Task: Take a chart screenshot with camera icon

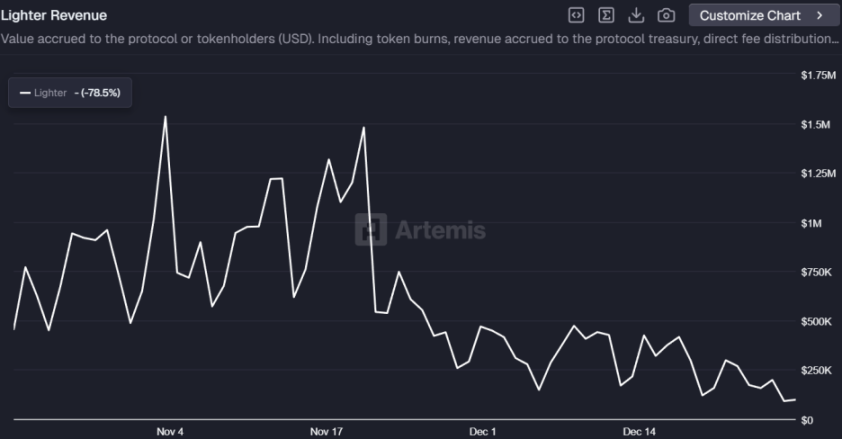Action: 666,15
